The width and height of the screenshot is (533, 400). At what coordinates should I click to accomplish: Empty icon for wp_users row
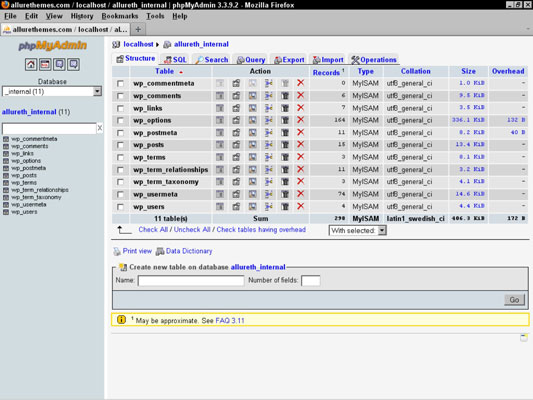285,206
